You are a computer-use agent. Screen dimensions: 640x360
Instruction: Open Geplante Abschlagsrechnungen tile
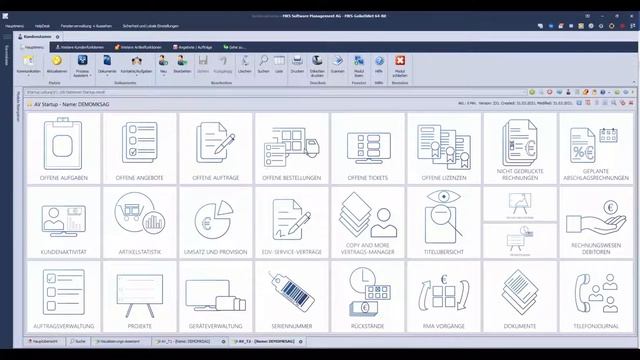(596, 149)
